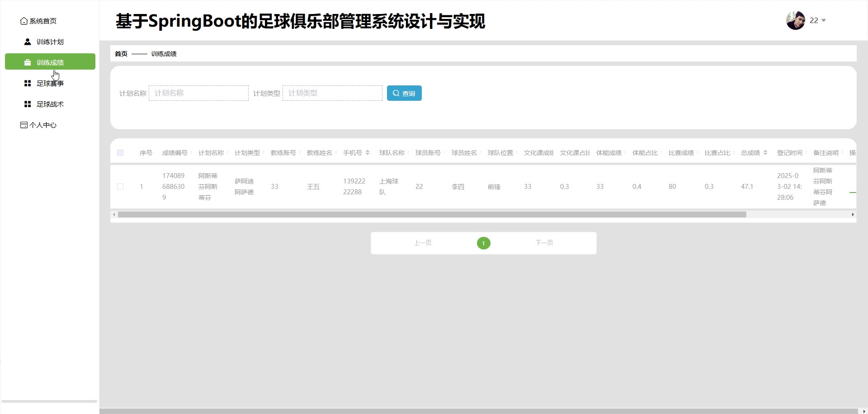Open 个人中心 menu item
868x414 pixels.
click(x=43, y=125)
